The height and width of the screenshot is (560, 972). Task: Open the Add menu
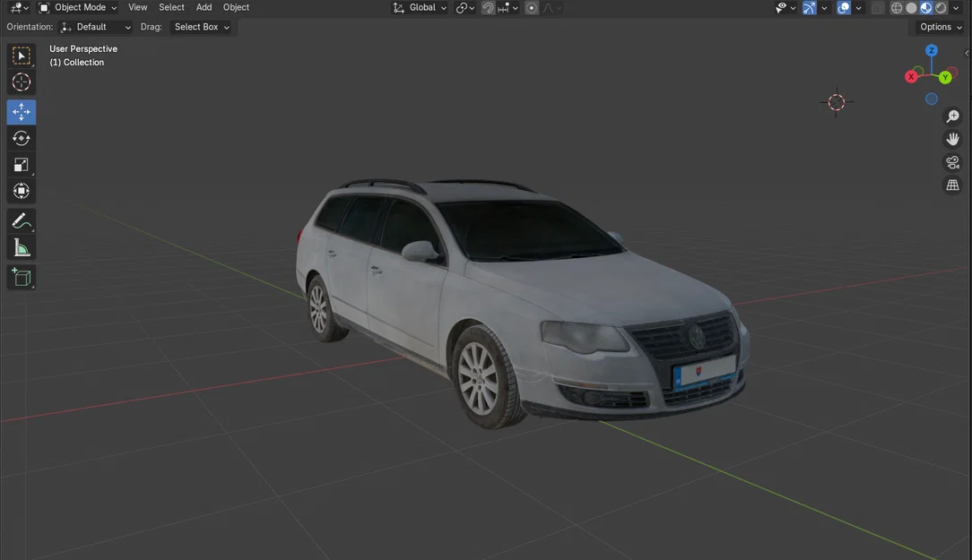204,7
